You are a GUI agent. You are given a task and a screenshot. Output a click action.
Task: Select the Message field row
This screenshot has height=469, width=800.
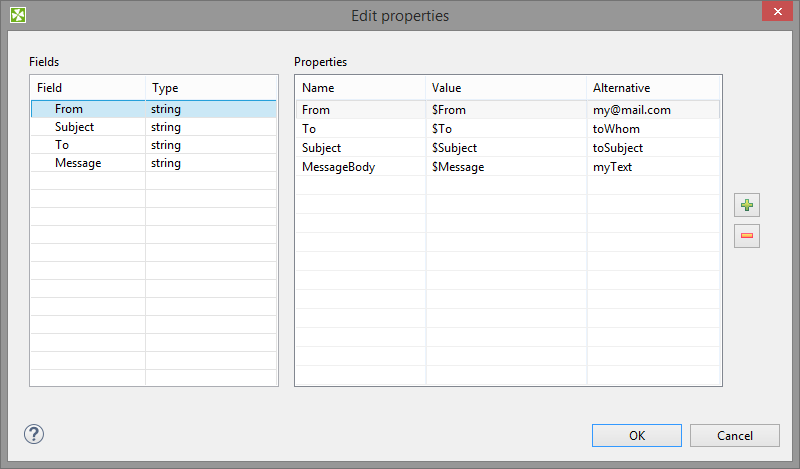(77, 163)
